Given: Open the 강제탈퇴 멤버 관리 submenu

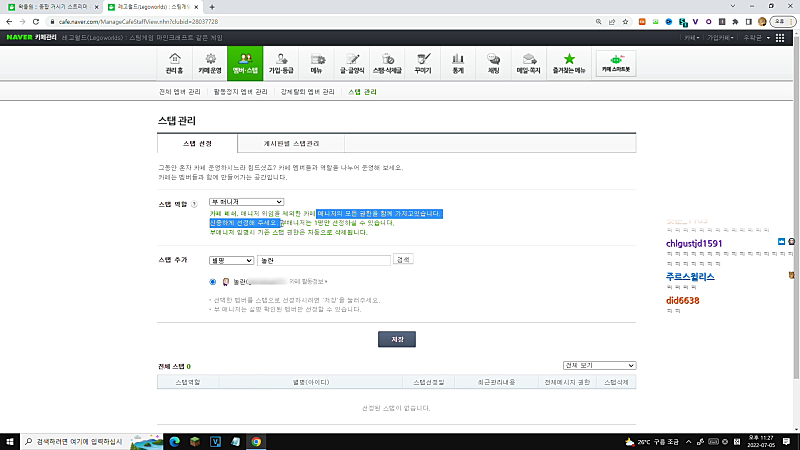Looking at the screenshot, I should [308, 92].
